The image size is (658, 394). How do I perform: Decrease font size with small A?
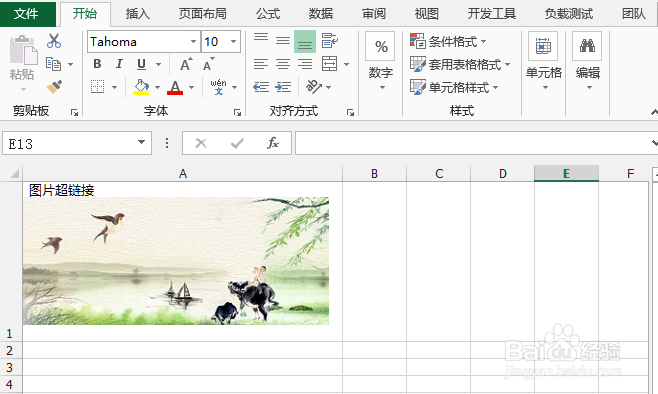pos(209,64)
